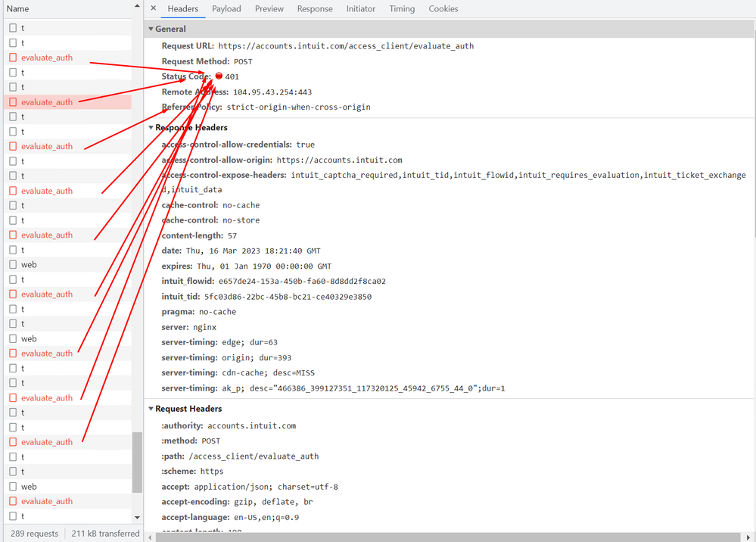Click the red 401 status indicator dot
This screenshot has height=542, width=756.
click(219, 76)
